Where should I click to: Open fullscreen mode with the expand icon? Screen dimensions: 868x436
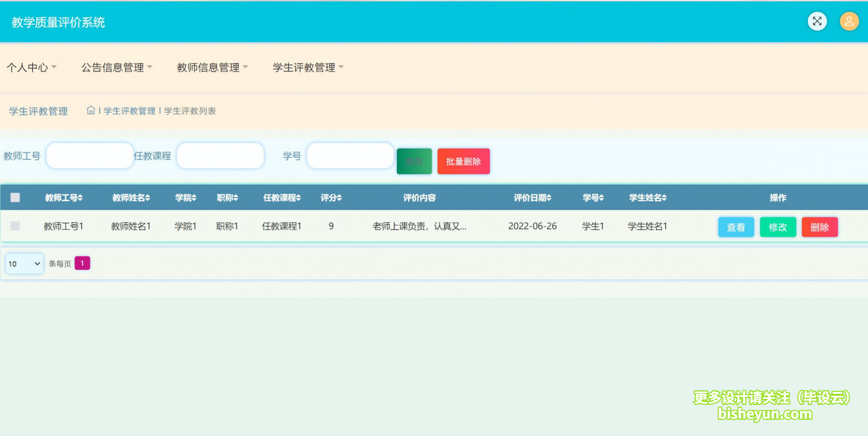tap(817, 21)
